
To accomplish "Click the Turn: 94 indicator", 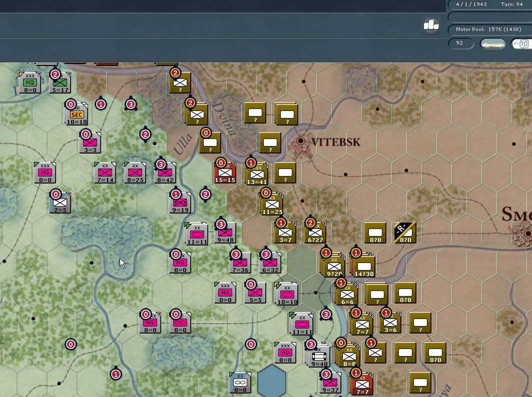I will pos(511,4).
